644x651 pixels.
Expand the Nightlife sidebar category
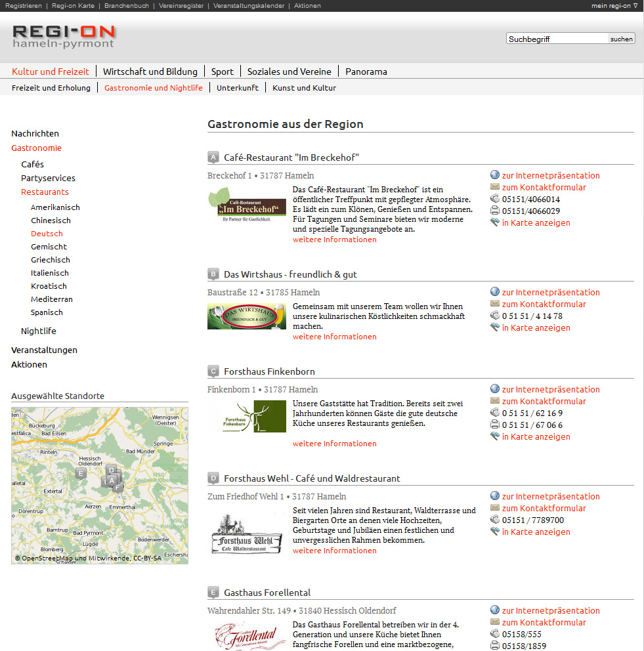[x=38, y=331]
